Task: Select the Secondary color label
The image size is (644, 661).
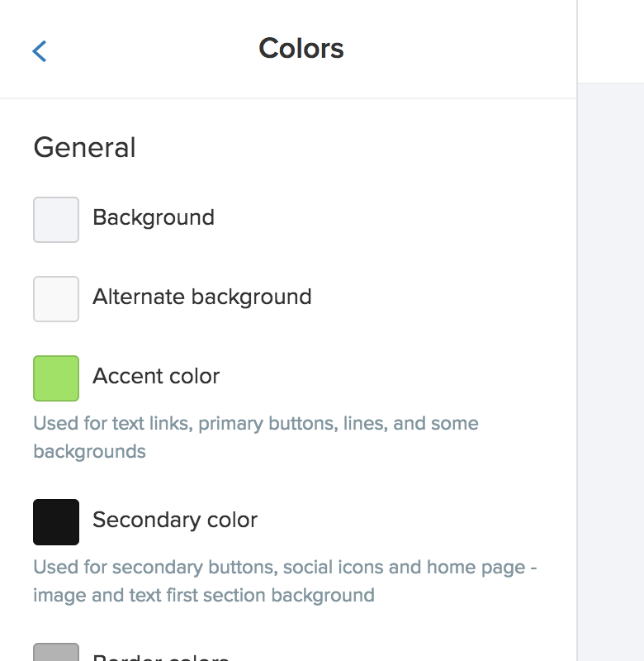Action: point(175,520)
